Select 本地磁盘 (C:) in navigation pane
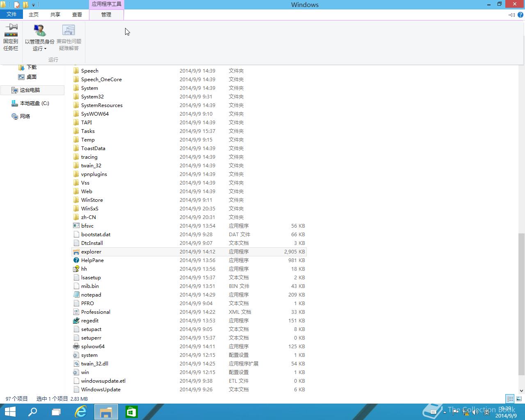The width and height of the screenshot is (525, 420). click(x=30, y=103)
